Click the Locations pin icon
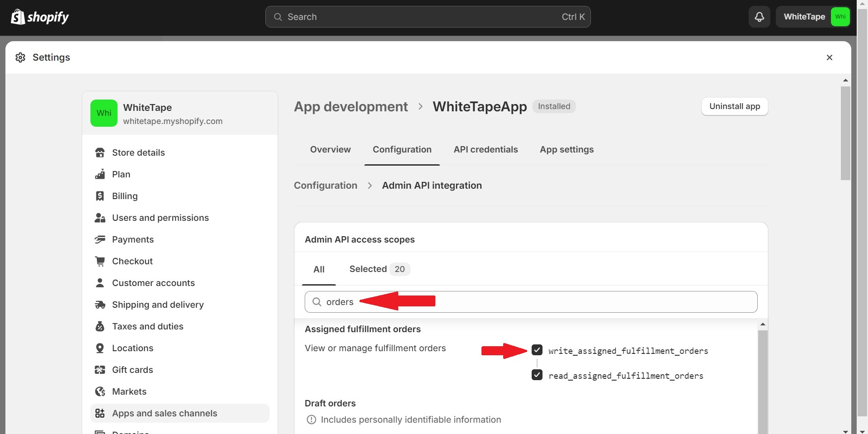The width and height of the screenshot is (868, 434). point(100,348)
